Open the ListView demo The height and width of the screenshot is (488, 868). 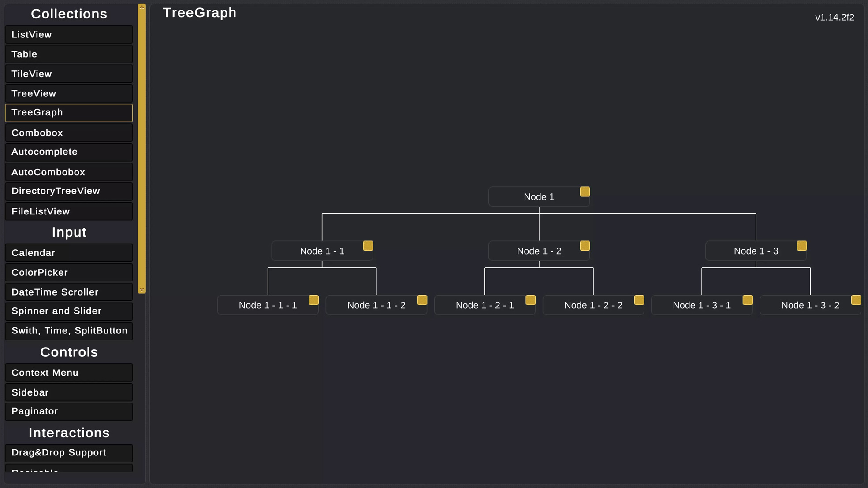(x=69, y=34)
